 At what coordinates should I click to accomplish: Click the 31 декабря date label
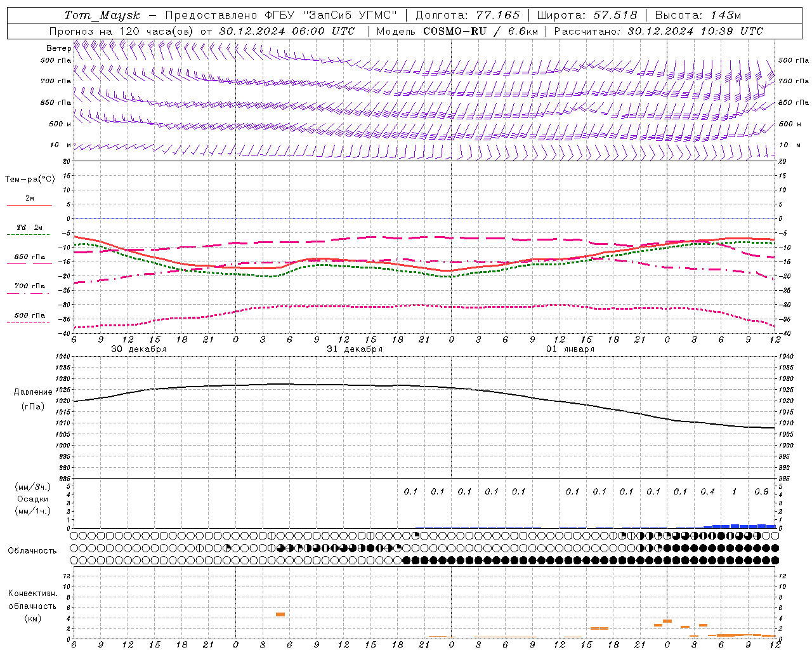[x=355, y=349]
